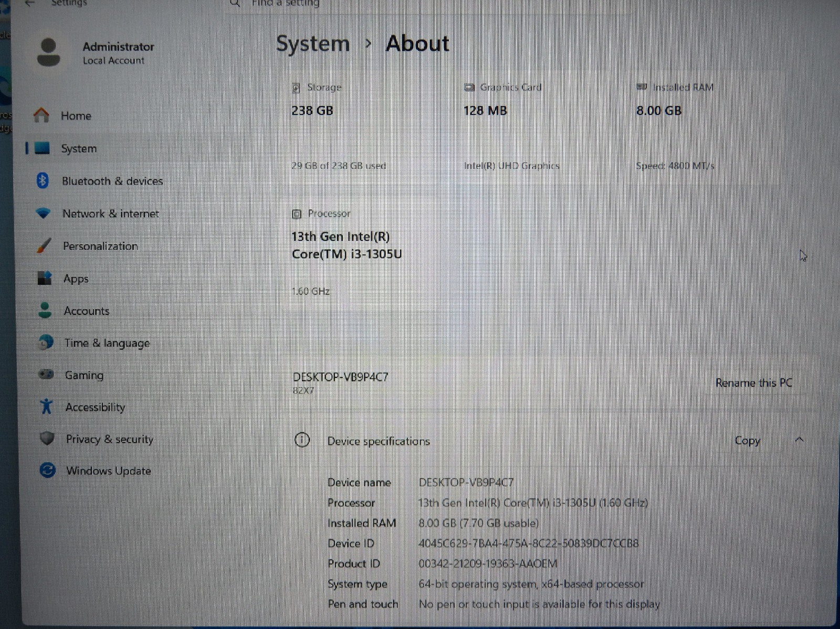
Task: Click the Apps icon in the sidebar
Action: tap(45, 278)
